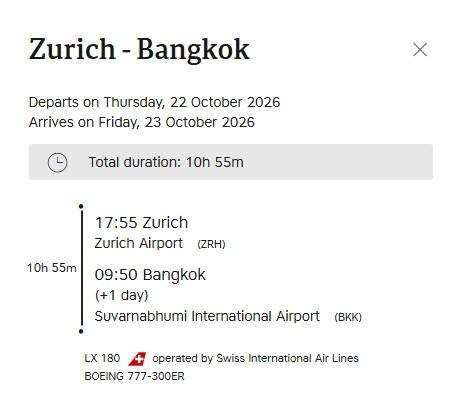Select the 17:55 Zurich departure time
This screenshot has width=465, height=399.
click(141, 223)
